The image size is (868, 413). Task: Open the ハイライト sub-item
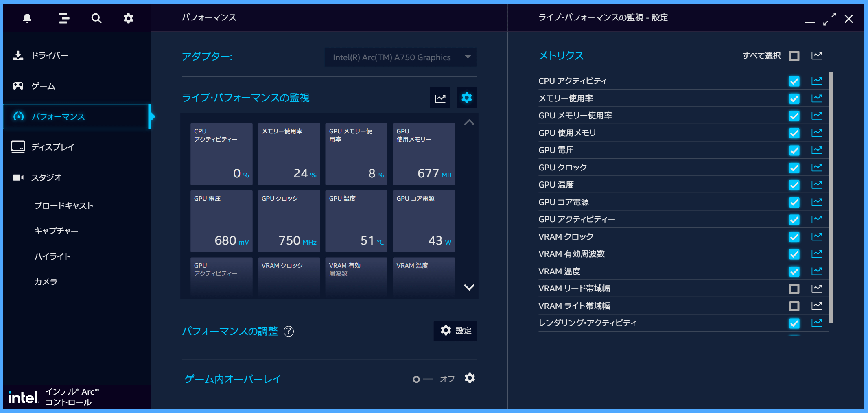[x=52, y=256]
